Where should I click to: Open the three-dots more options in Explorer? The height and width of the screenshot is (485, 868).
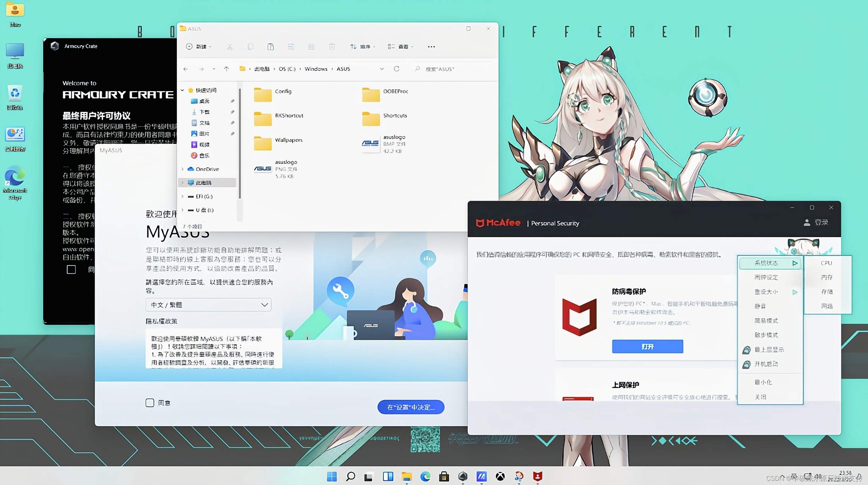point(431,47)
